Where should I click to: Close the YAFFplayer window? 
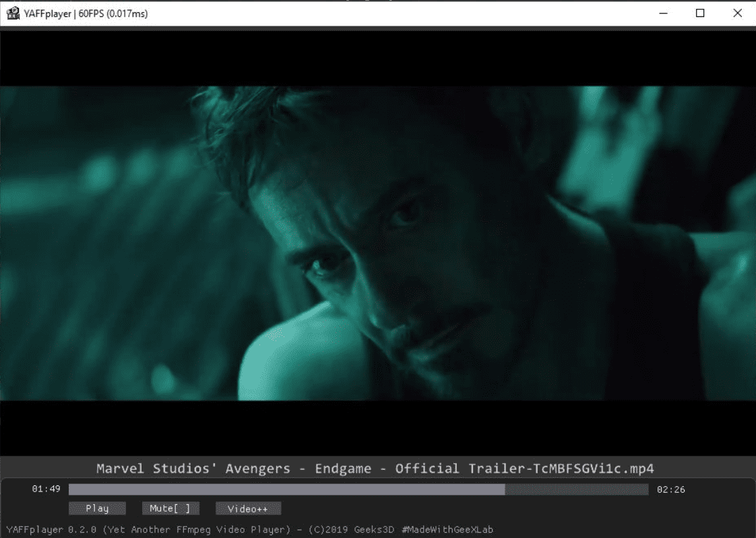[737, 13]
